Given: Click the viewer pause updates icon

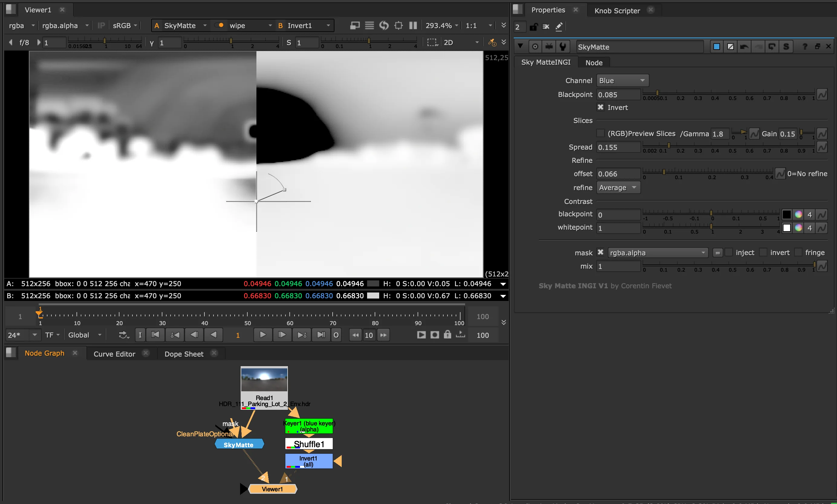Looking at the screenshot, I should click(x=413, y=25).
